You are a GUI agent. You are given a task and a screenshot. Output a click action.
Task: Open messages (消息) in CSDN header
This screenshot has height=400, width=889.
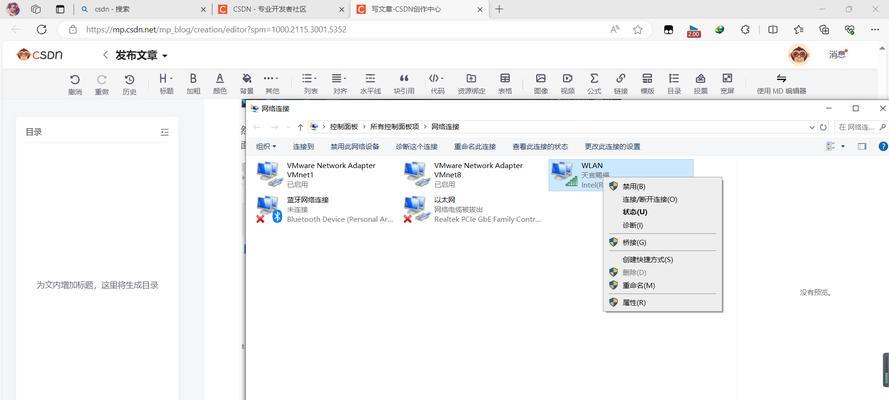click(x=837, y=55)
